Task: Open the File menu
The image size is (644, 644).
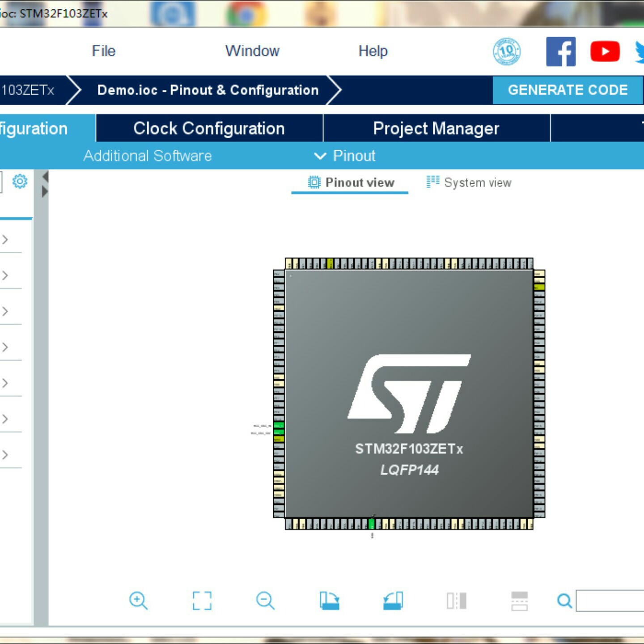Action: tap(103, 51)
